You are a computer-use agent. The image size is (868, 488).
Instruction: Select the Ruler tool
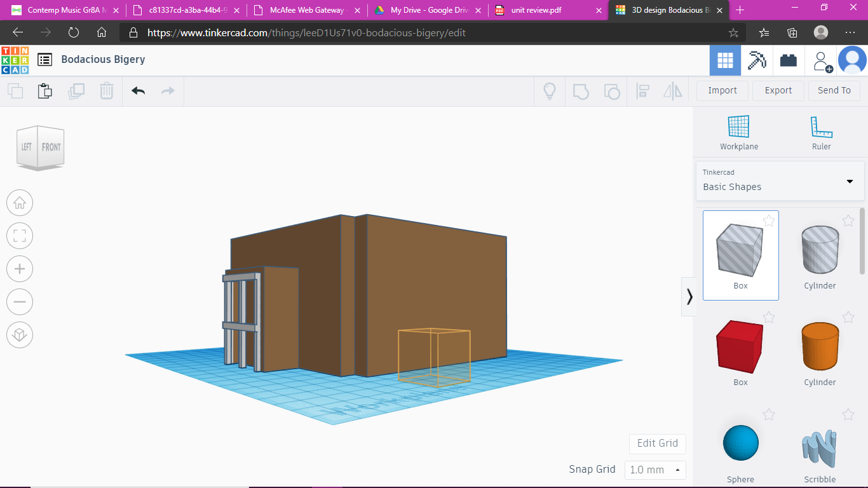(821, 133)
